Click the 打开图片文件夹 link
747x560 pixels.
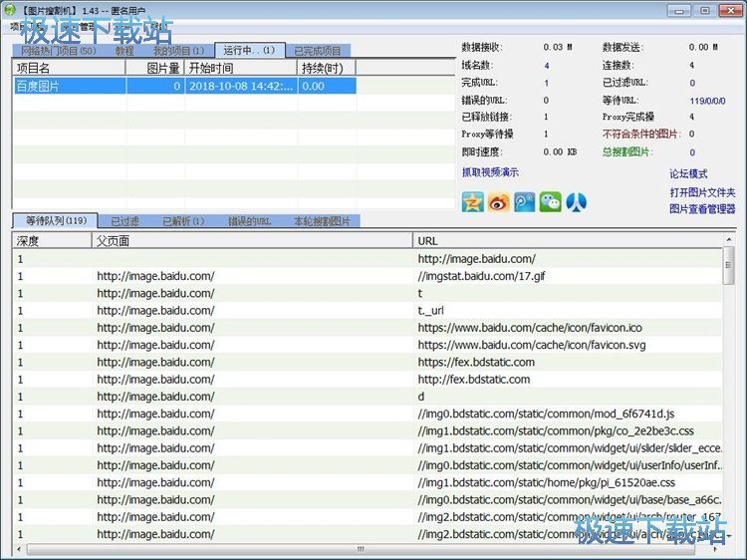[x=702, y=192]
